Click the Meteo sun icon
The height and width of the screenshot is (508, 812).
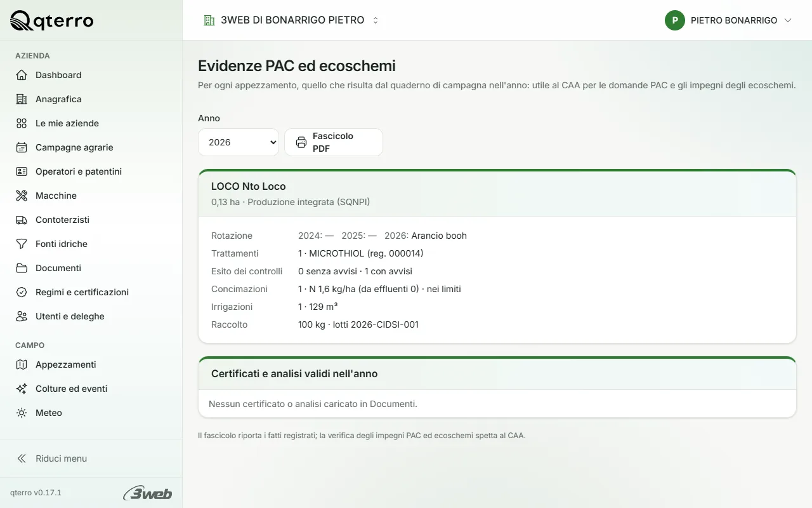(22, 413)
